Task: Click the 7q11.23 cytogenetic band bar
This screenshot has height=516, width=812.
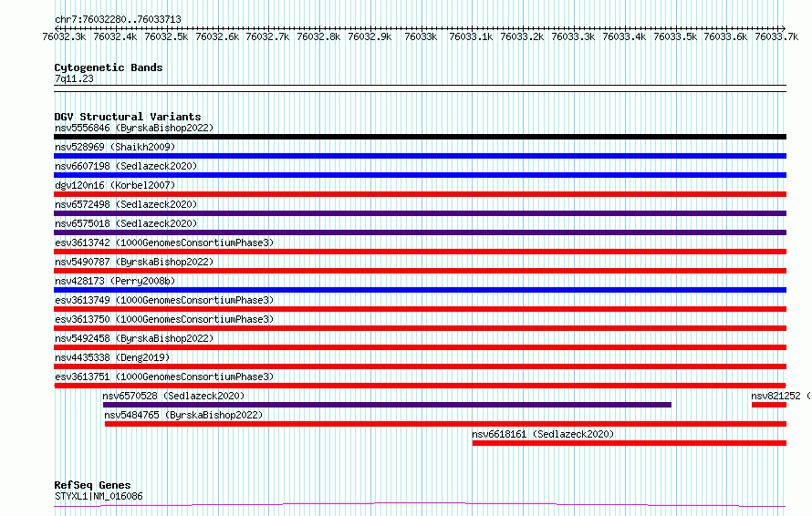Action: pyautogui.click(x=420, y=88)
